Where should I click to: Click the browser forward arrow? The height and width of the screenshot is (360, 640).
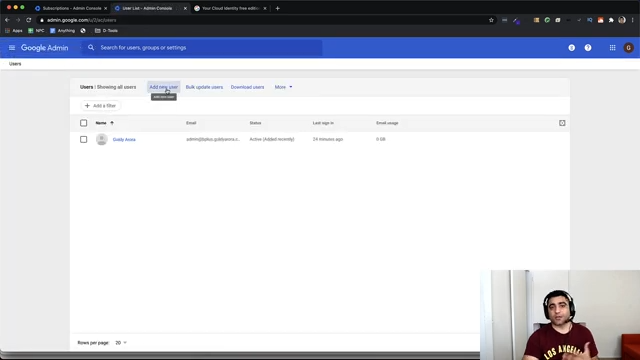pos(18,20)
